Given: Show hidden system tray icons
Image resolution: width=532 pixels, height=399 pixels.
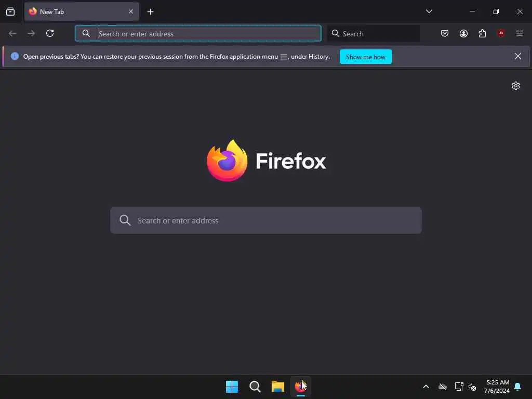Looking at the screenshot, I should click(x=426, y=387).
